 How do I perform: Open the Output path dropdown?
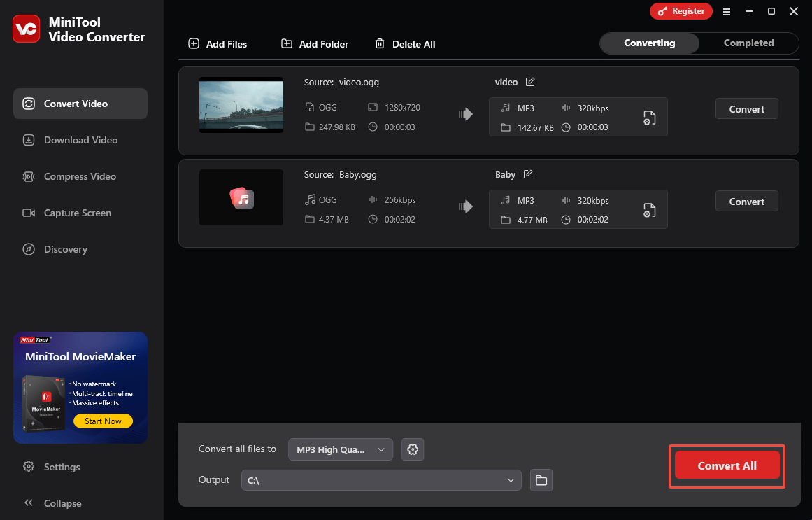point(381,480)
